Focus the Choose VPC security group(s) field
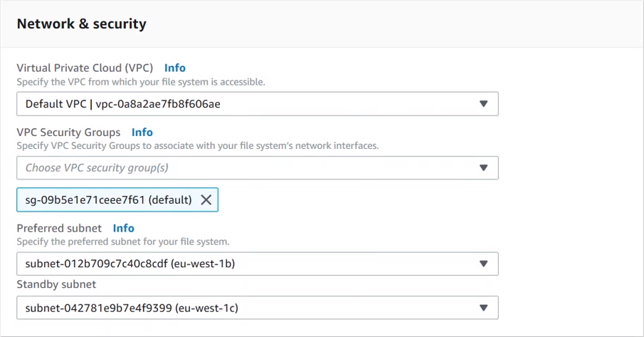Viewport: 644px width, 337px height. click(x=242, y=168)
